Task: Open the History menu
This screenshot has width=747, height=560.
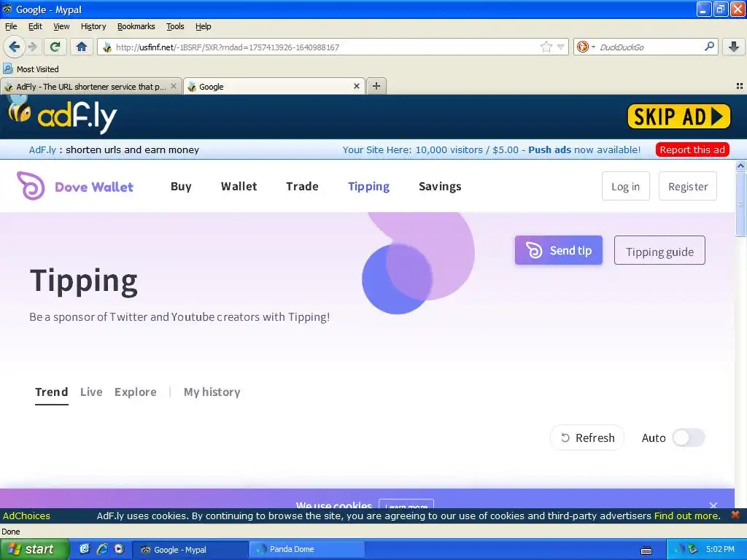Action: click(93, 26)
